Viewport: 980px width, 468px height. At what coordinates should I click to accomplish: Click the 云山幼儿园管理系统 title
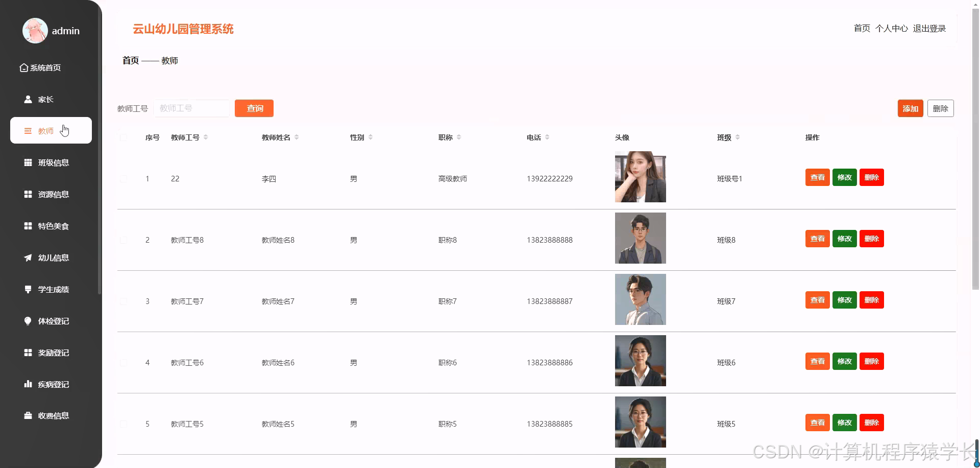[183, 29]
